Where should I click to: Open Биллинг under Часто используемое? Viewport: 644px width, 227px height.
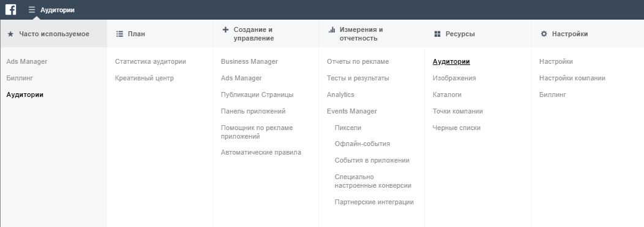[20, 79]
